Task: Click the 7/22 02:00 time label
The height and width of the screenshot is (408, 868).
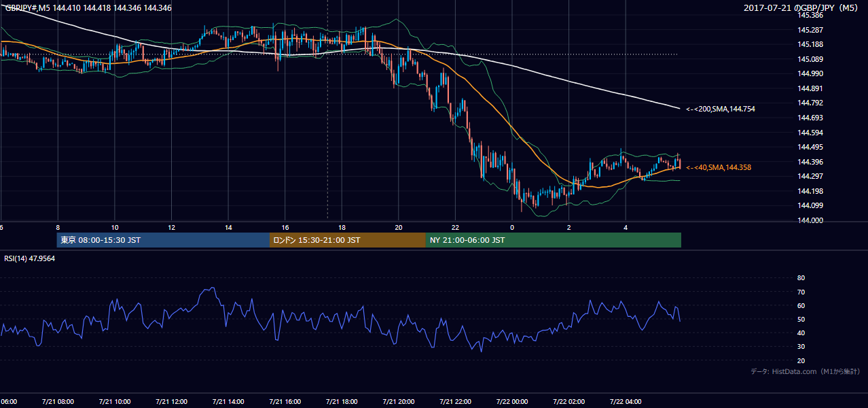Action: pos(569,402)
